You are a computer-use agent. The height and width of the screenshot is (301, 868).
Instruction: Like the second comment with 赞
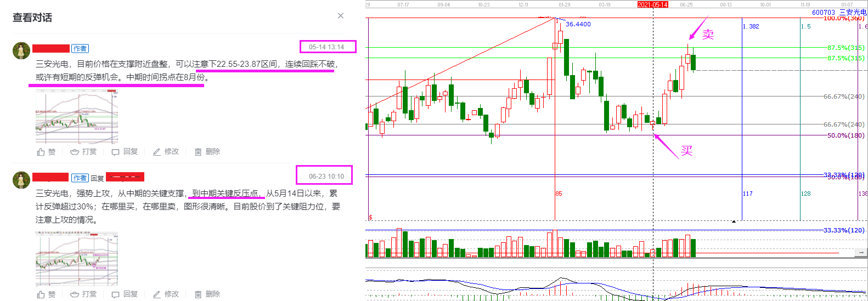pyautogui.click(x=46, y=294)
